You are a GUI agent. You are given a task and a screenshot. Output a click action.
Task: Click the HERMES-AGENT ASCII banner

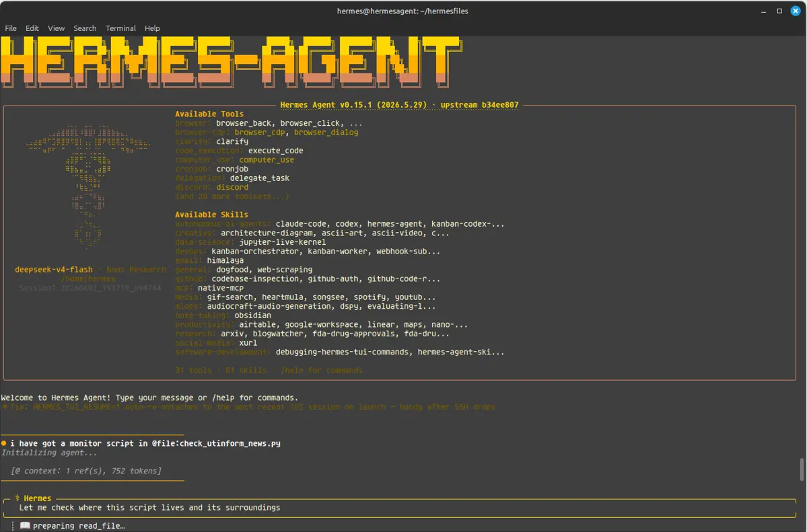point(231,63)
